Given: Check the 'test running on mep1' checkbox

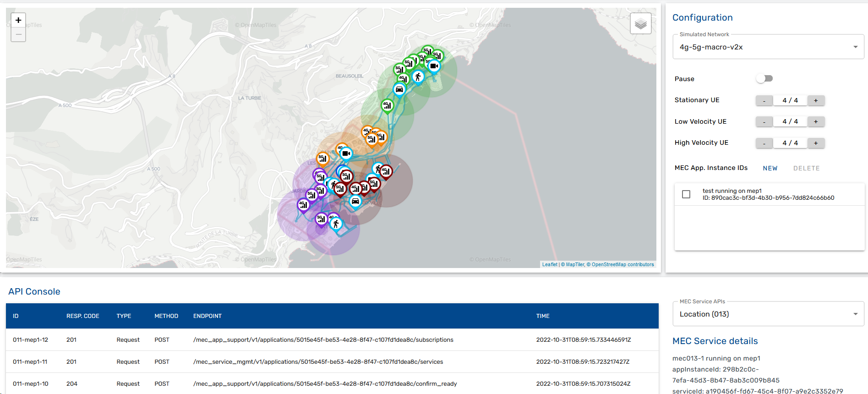Looking at the screenshot, I should tap(686, 194).
